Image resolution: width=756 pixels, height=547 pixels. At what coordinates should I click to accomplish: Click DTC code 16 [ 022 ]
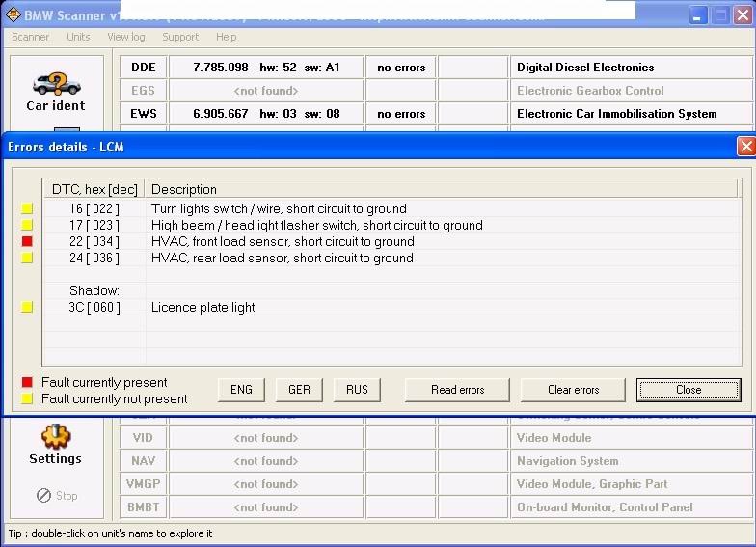94,208
